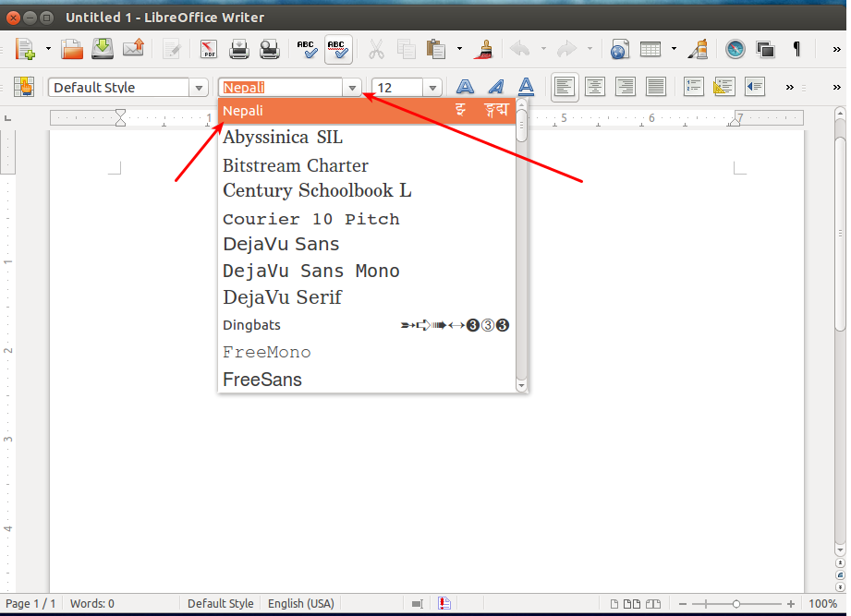This screenshot has height=616, width=851.
Task: Collapse the font name dropdown arrow
Action: click(352, 88)
